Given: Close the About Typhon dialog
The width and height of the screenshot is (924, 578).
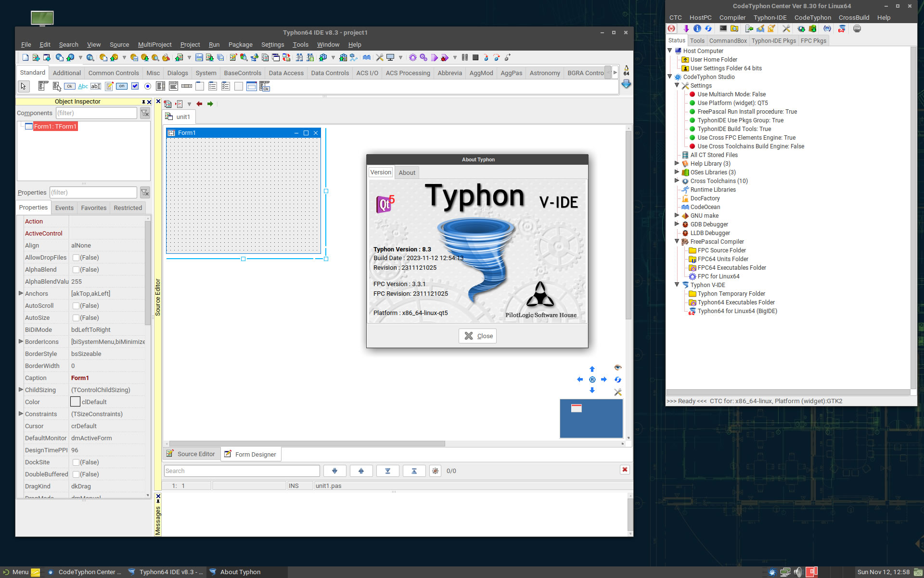Looking at the screenshot, I should tap(477, 336).
